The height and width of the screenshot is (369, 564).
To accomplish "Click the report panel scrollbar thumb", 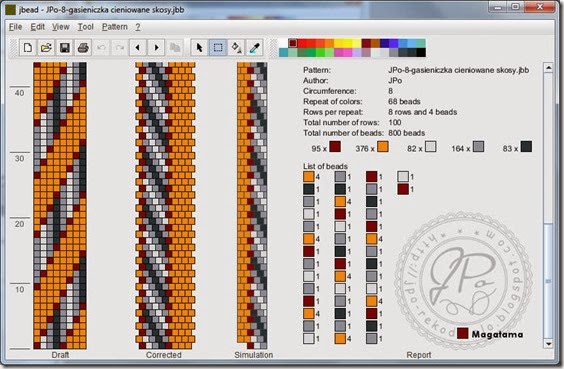I will pos(548,281).
